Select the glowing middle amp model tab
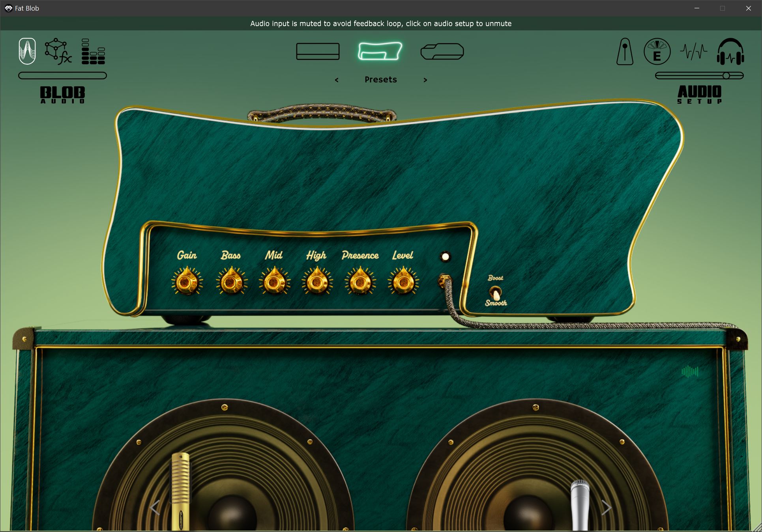The image size is (762, 532). tap(380, 52)
